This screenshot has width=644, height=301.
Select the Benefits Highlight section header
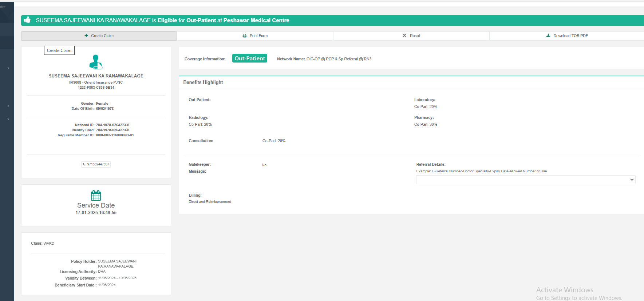click(x=203, y=83)
